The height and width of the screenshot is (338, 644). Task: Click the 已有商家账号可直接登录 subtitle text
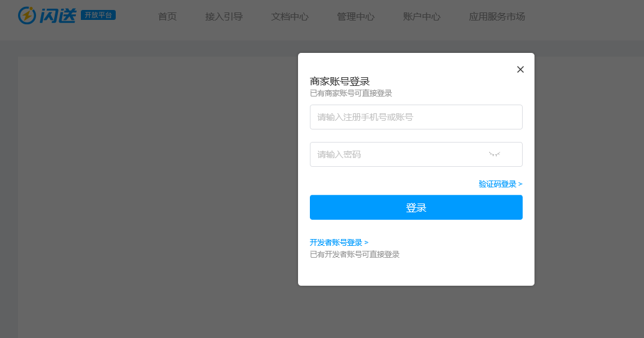[351, 93]
